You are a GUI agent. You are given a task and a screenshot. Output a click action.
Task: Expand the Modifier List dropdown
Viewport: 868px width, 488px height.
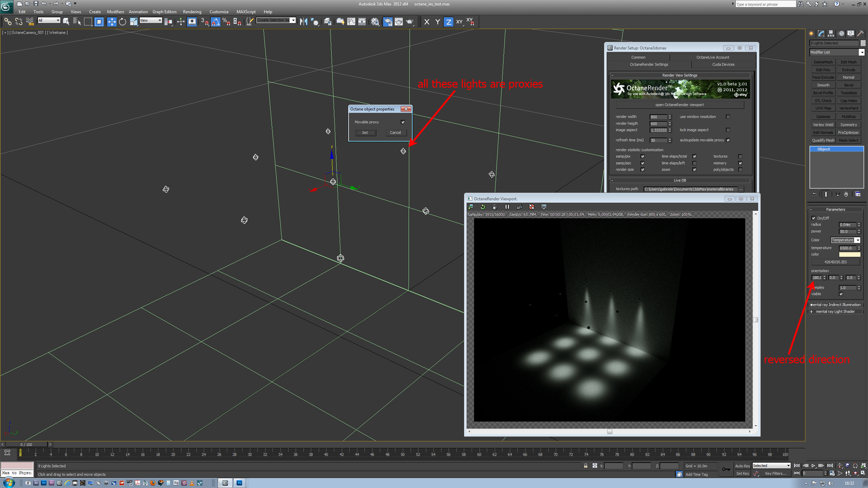coord(862,52)
